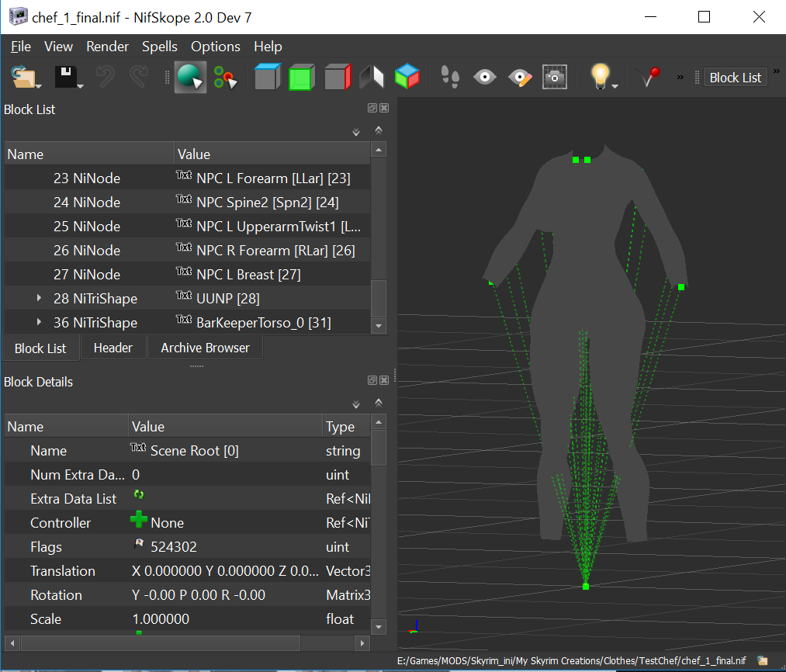Switch to the Archive Browser tab

205,348
